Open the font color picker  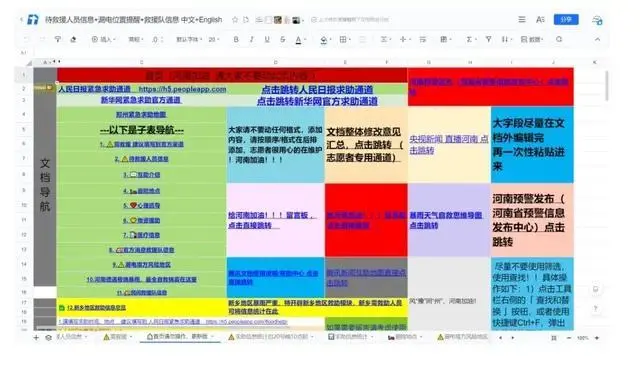click(x=299, y=40)
